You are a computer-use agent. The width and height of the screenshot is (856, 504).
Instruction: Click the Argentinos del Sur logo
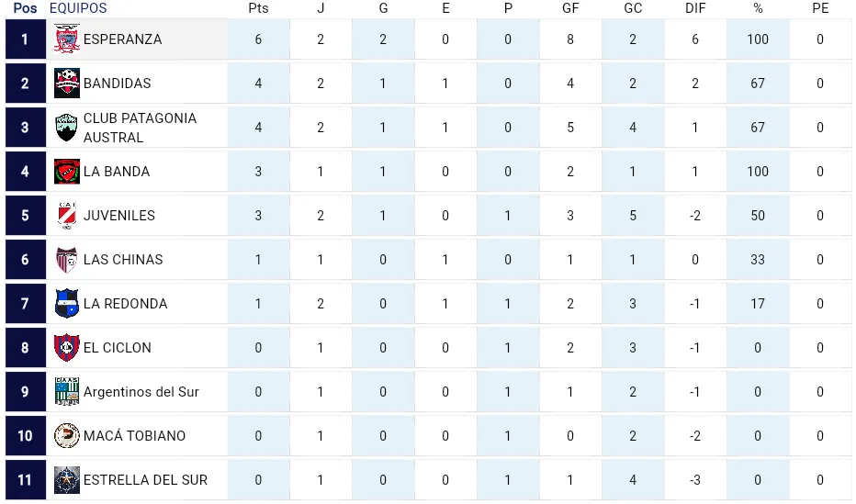(66, 392)
